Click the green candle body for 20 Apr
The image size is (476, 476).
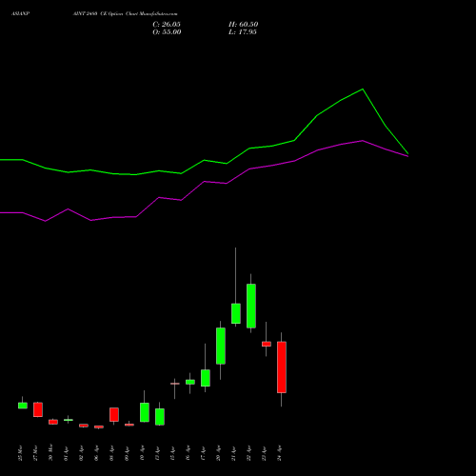(x=221, y=346)
